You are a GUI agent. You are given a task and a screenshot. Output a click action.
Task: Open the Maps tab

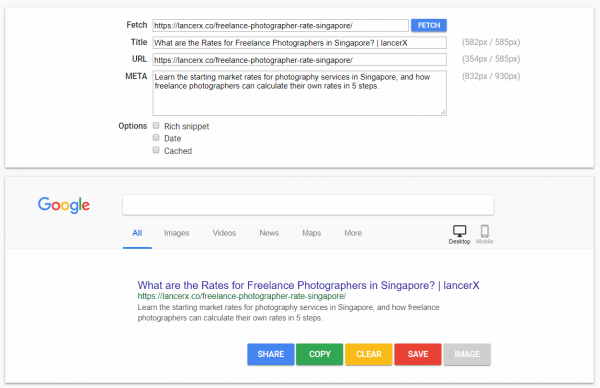[311, 233]
